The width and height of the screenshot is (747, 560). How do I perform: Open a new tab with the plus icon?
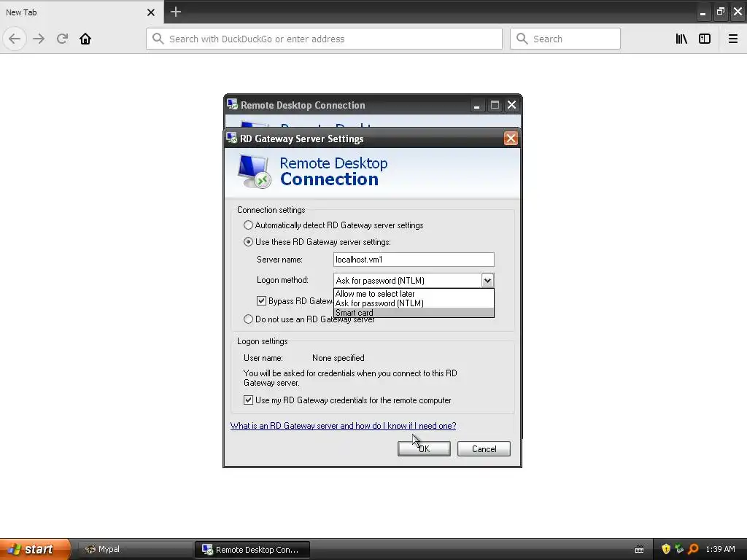point(175,12)
